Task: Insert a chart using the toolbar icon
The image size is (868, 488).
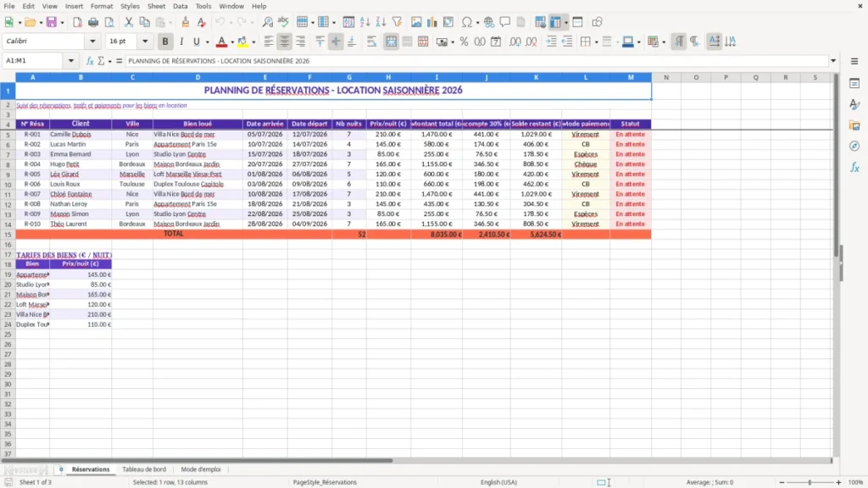Action: point(432,22)
